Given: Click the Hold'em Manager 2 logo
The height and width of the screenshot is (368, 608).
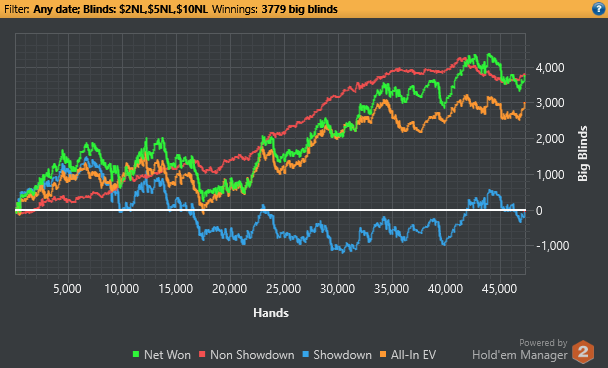Looking at the screenshot, I should click(x=583, y=351).
